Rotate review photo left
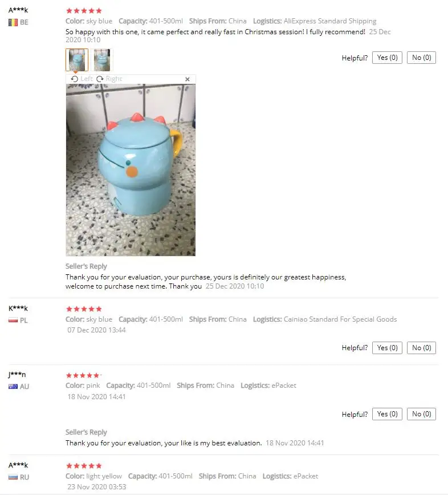The width and height of the screenshot is (448, 495). [82, 79]
